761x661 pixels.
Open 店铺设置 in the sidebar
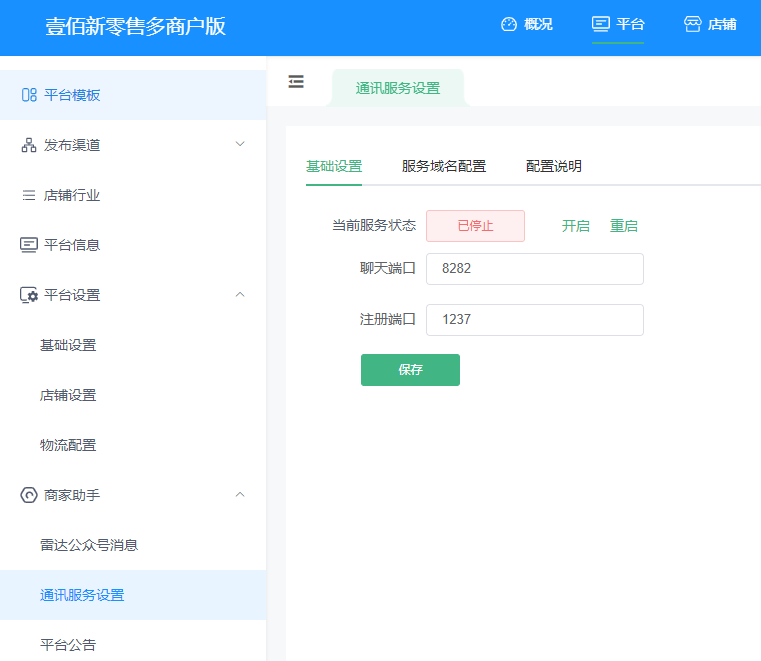click(133, 395)
